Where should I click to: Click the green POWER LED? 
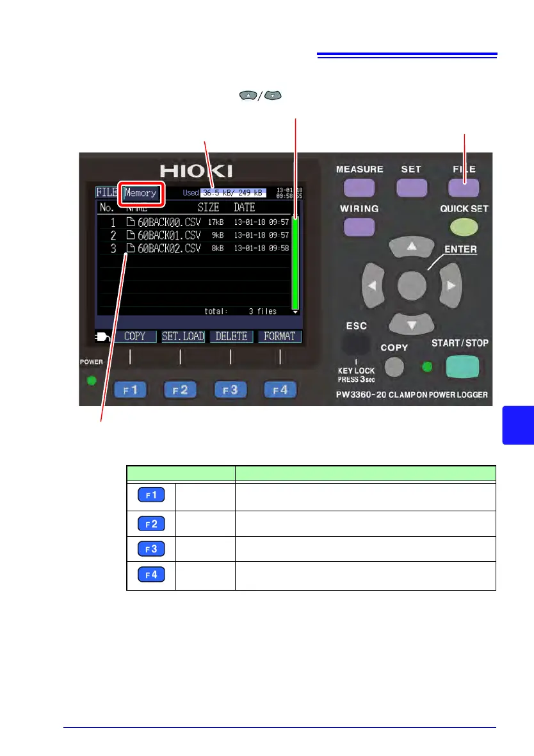pos(92,381)
